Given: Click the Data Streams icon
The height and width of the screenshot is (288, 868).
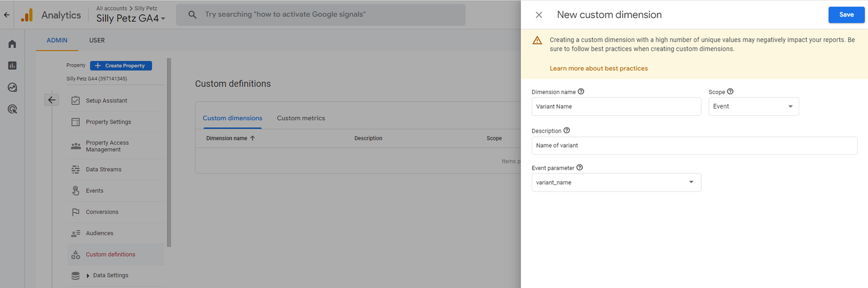Looking at the screenshot, I should pyautogui.click(x=75, y=169).
